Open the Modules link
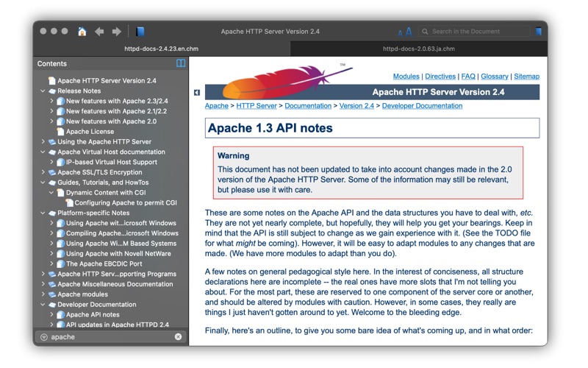Image resolution: width=588 pixels, height=368 pixels. (x=406, y=77)
